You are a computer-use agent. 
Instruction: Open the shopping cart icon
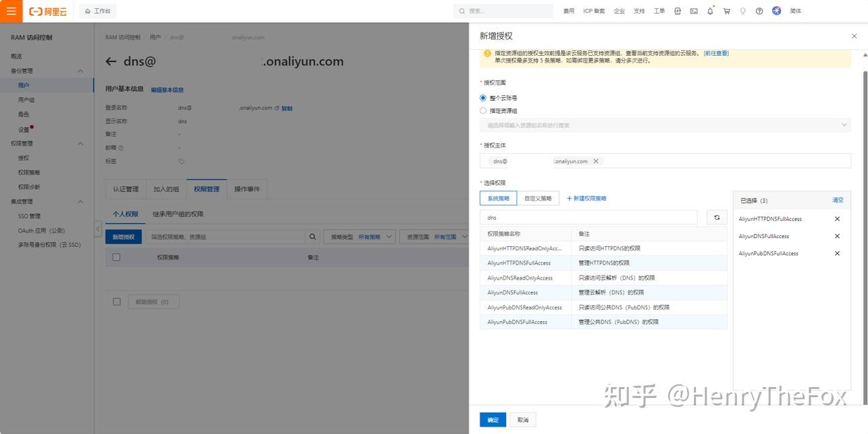click(x=726, y=11)
